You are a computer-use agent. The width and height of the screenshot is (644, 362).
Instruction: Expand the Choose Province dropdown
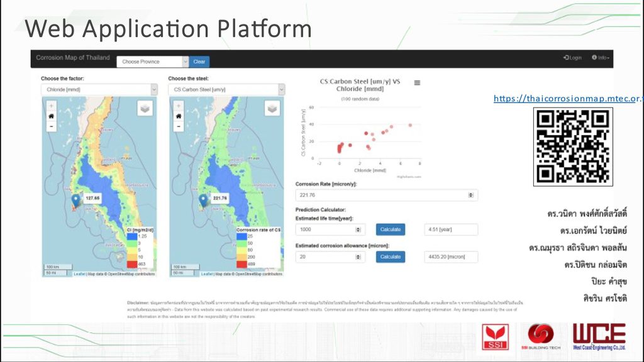153,62
